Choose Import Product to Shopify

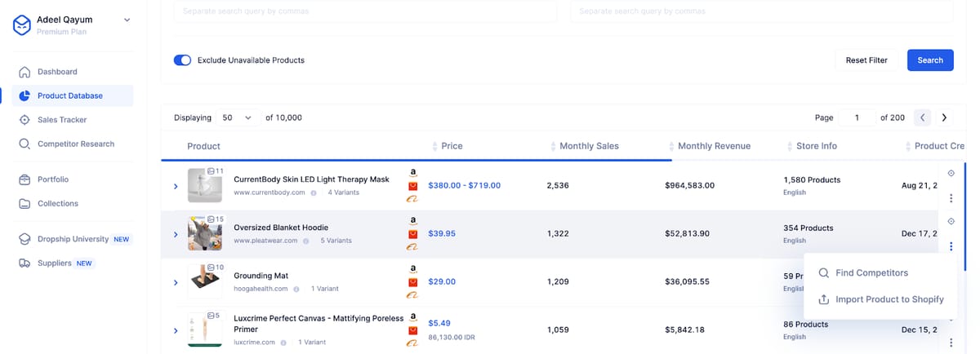(881, 299)
